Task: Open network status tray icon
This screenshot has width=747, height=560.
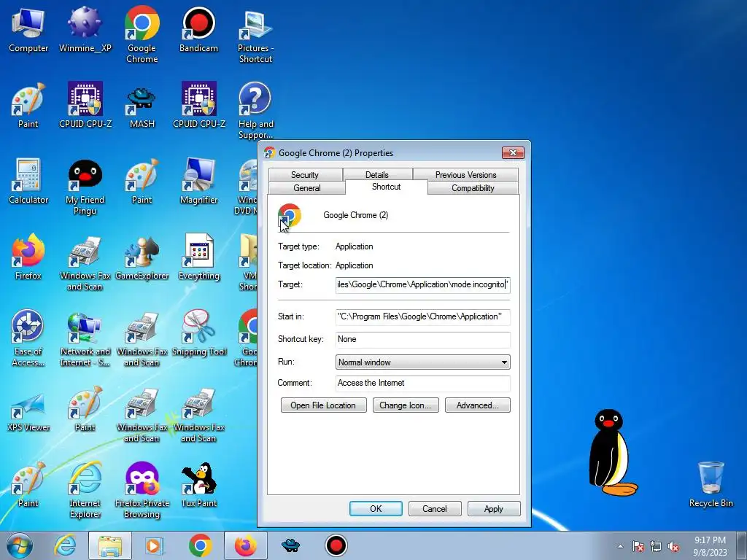Action: click(656, 546)
